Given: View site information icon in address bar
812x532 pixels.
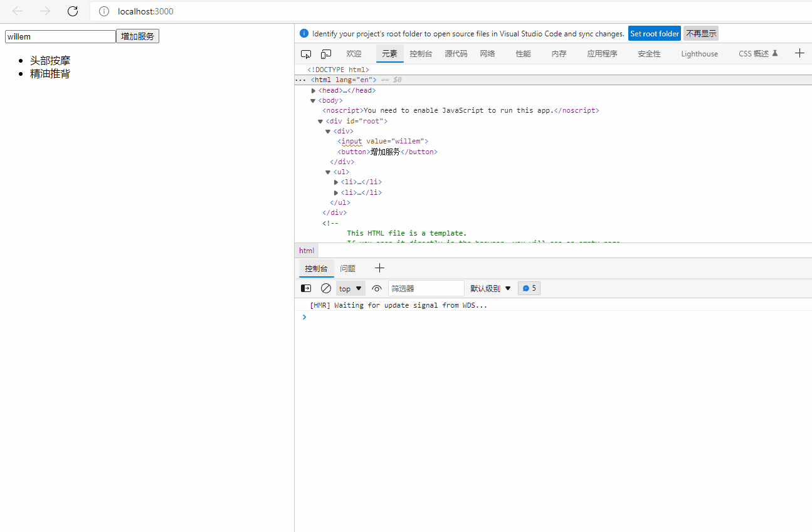Looking at the screenshot, I should coord(104,11).
